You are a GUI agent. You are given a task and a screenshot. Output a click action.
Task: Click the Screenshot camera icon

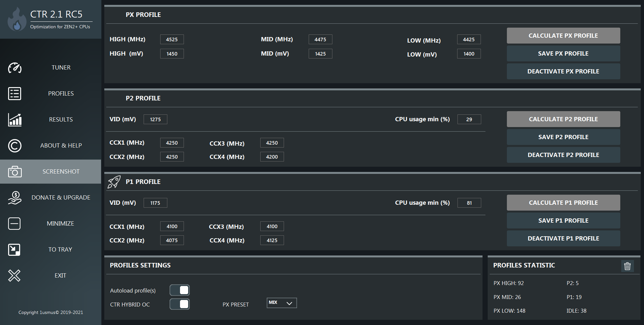(x=15, y=172)
